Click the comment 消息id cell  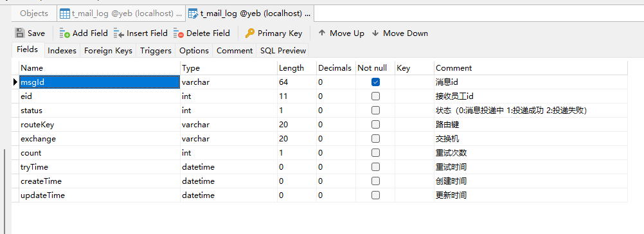coord(531,82)
